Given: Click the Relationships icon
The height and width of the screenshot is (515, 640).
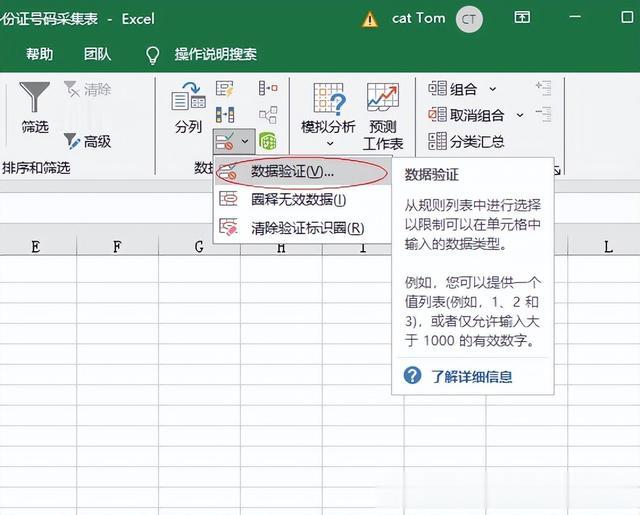Looking at the screenshot, I should 268,115.
